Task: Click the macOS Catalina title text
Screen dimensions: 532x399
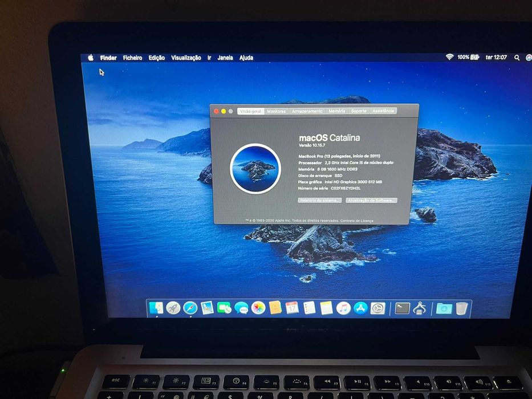Action: [329, 138]
